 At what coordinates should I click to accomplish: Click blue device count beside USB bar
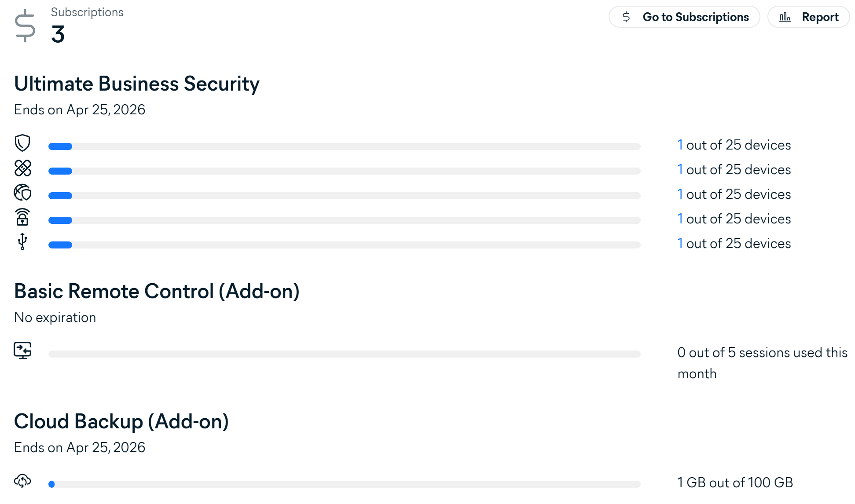click(680, 243)
